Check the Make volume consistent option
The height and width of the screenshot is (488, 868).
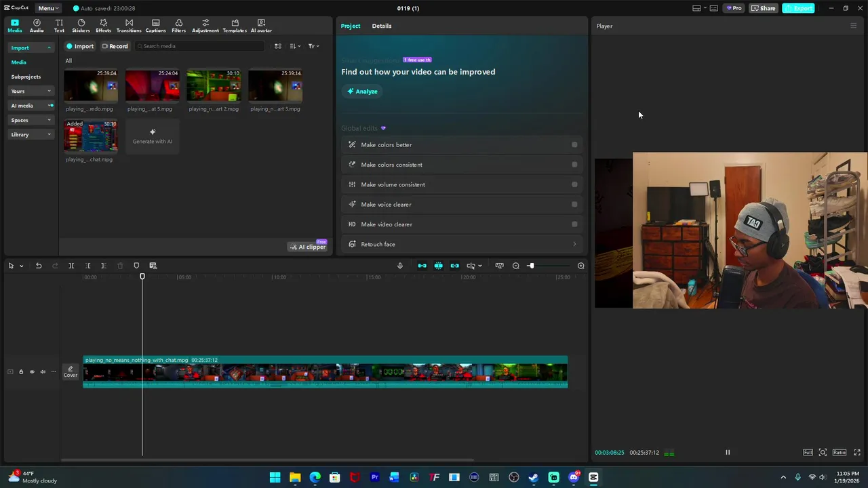click(574, 184)
